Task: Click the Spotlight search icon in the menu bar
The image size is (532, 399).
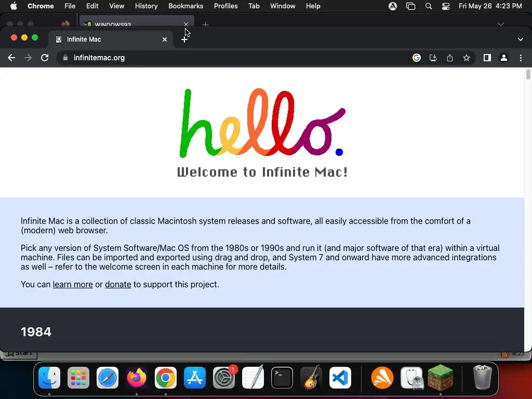Action: coord(429,6)
